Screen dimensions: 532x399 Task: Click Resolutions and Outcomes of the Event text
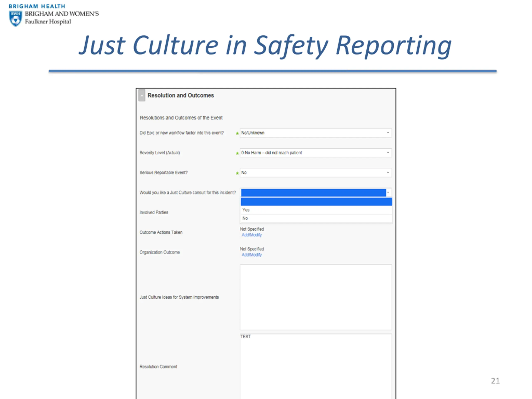pos(181,118)
